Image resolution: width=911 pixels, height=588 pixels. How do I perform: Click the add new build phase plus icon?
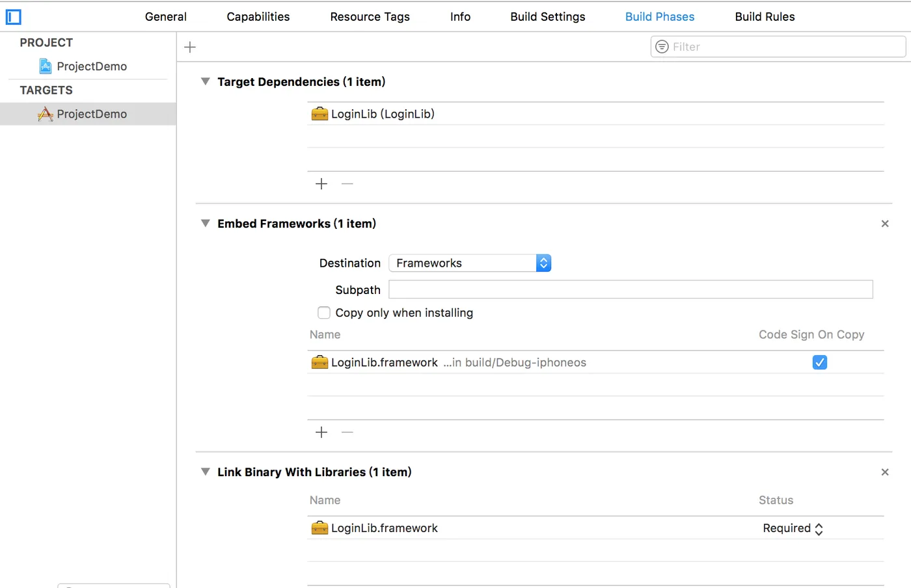click(190, 47)
